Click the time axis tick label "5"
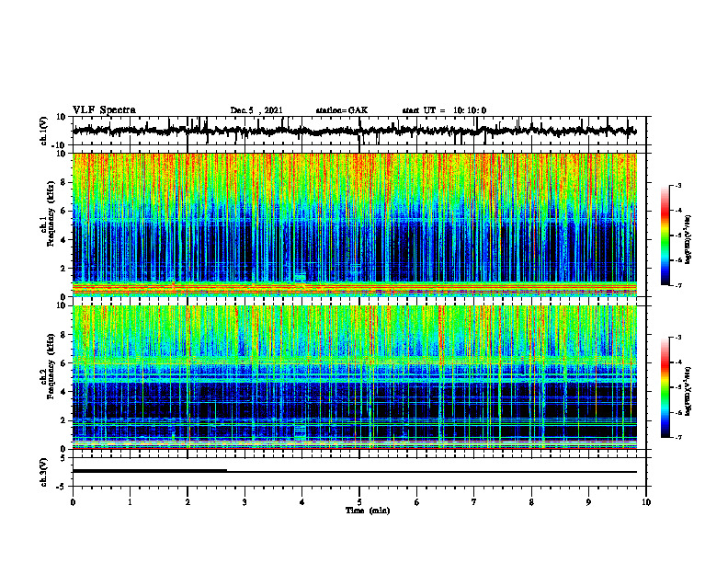 [359, 502]
